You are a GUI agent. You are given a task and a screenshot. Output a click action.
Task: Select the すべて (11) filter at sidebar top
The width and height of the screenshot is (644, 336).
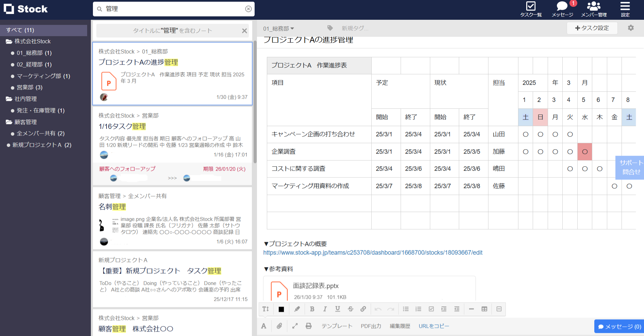click(x=20, y=30)
